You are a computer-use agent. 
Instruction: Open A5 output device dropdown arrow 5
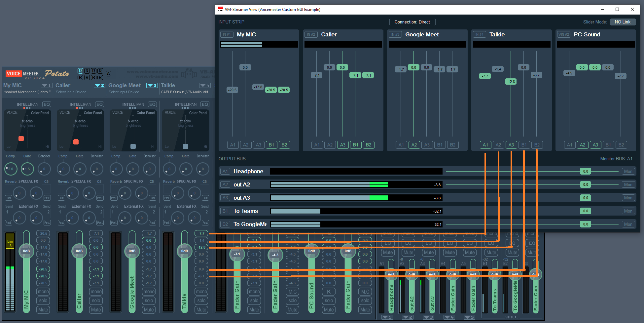click(469, 317)
